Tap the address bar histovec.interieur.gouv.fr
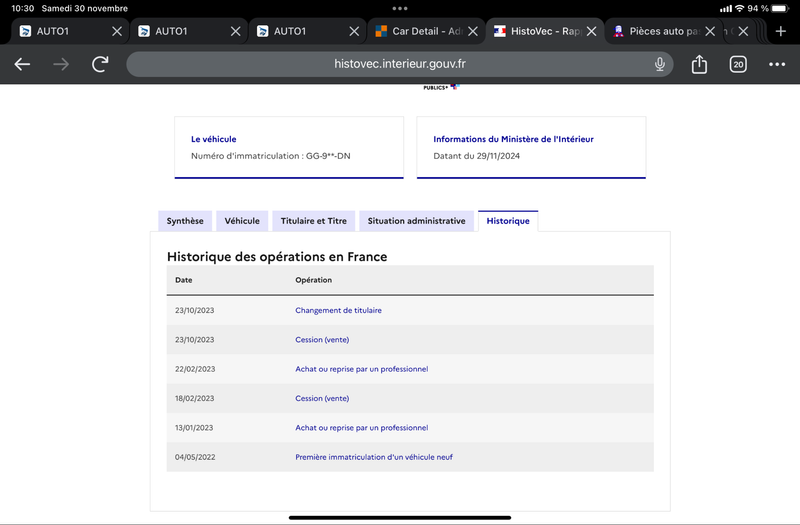Image resolution: width=800 pixels, height=525 pixels. pyautogui.click(x=399, y=64)
